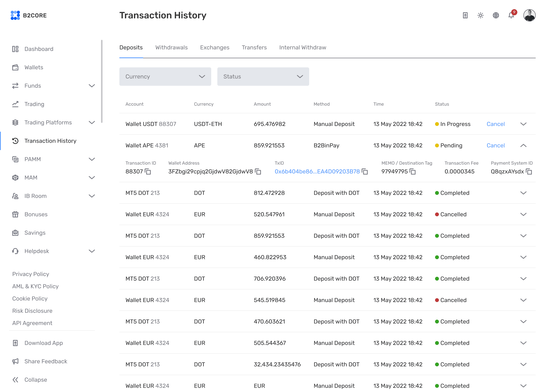Click the IB Room people icon

[x=15, y=196]
